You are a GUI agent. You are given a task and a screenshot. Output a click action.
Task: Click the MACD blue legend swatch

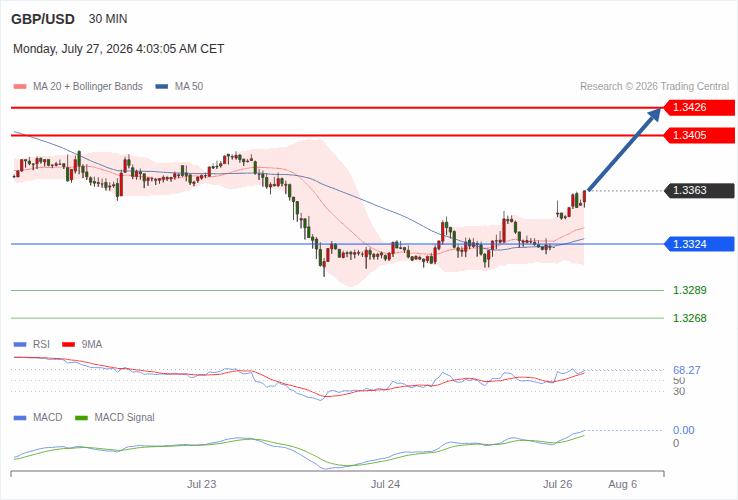click(20, 418)
